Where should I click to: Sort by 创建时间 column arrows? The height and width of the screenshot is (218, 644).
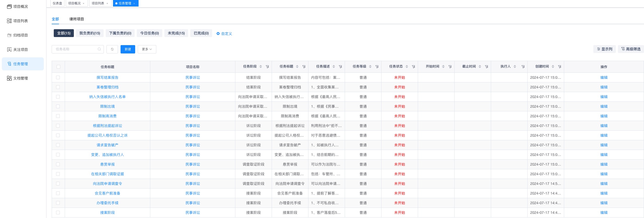tap(553, 67)
